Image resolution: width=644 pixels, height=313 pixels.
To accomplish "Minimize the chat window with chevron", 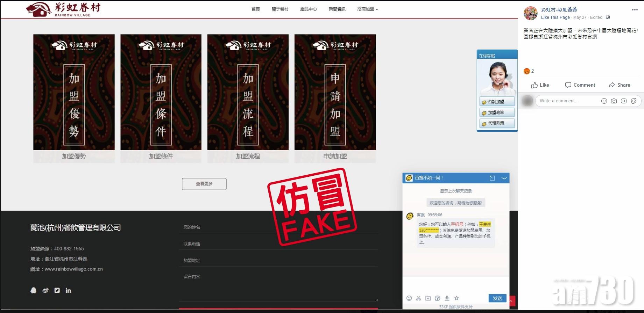I will point(504,178).
